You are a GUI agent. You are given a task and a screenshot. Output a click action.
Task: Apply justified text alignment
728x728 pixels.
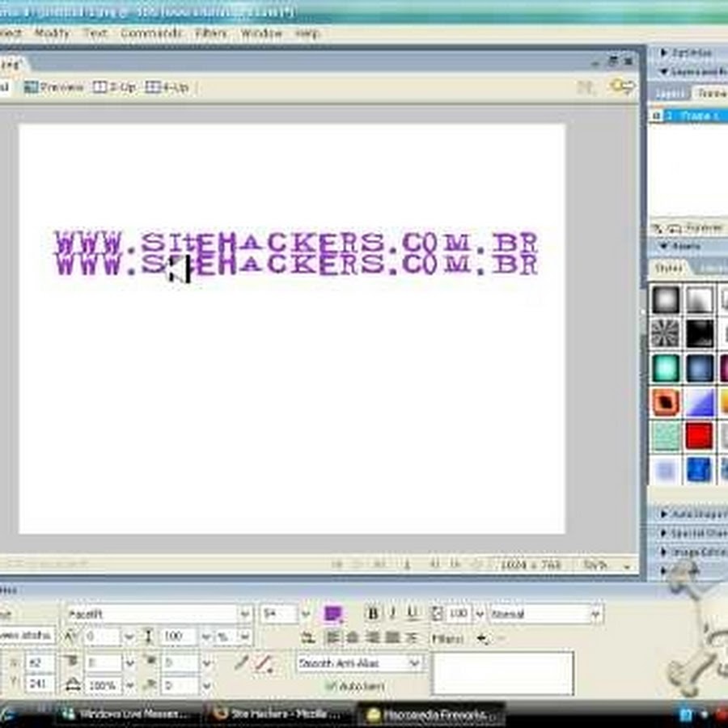click(x=392, y=638)
